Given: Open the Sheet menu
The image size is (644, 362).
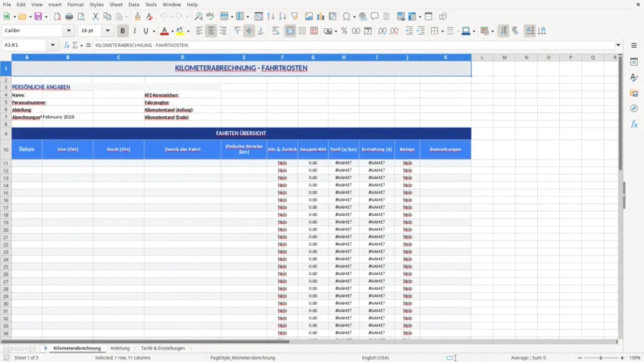Looking at the screenshot, I should pos(116,4).
